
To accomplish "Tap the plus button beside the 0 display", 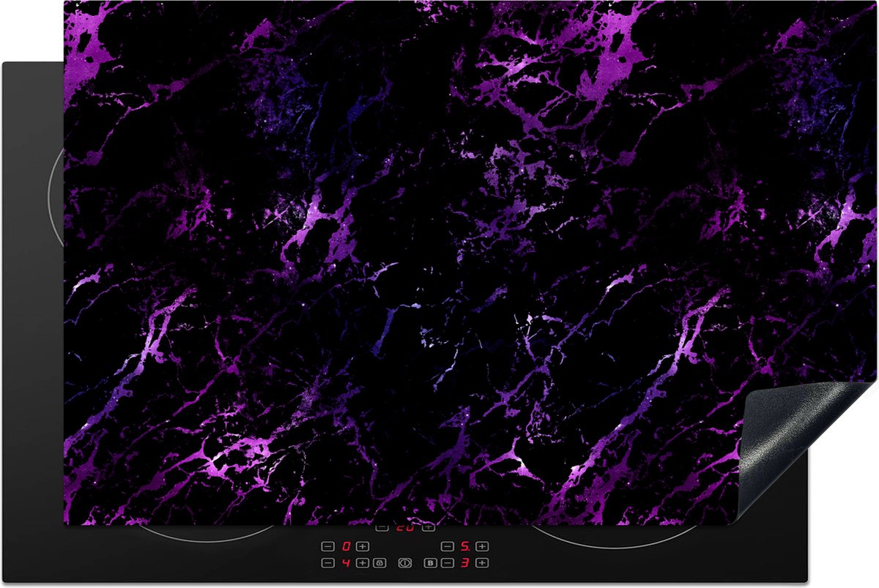I will pyautogui.click(x=363, y=546).
